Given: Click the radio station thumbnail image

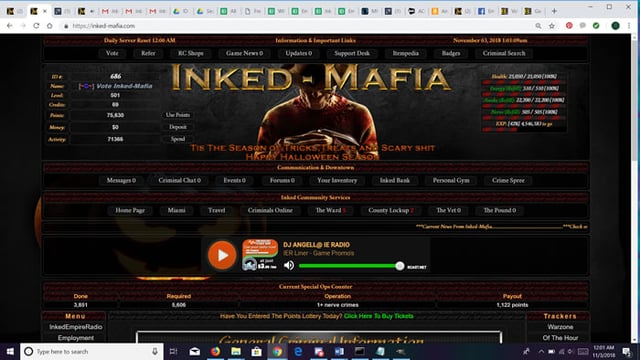Looking at the screenshot, I should 260,255.
